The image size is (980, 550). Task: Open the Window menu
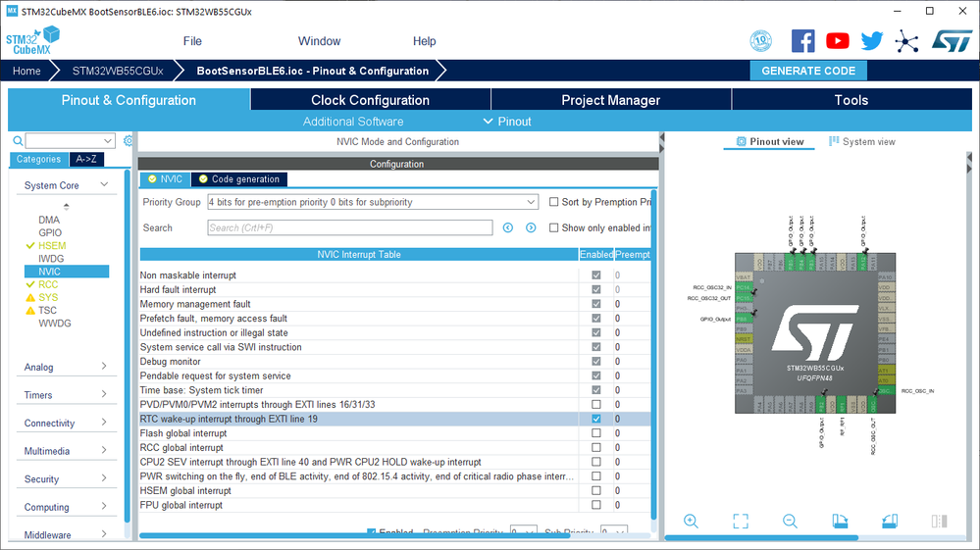tap(320, 41)
